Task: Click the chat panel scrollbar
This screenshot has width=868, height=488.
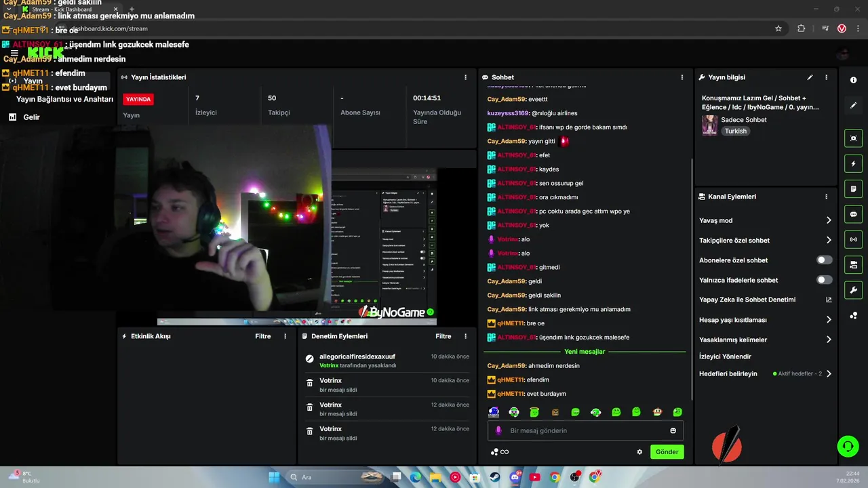Action: 690,278
